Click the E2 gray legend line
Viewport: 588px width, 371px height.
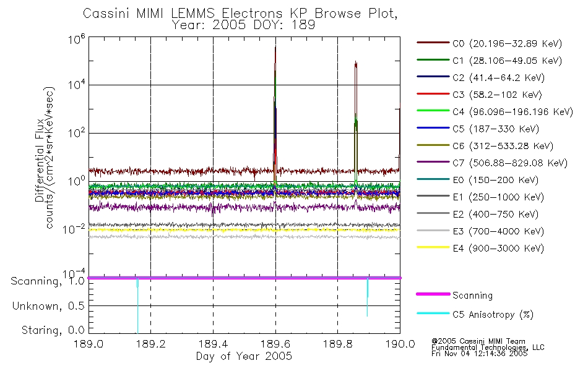click(433, 213)
